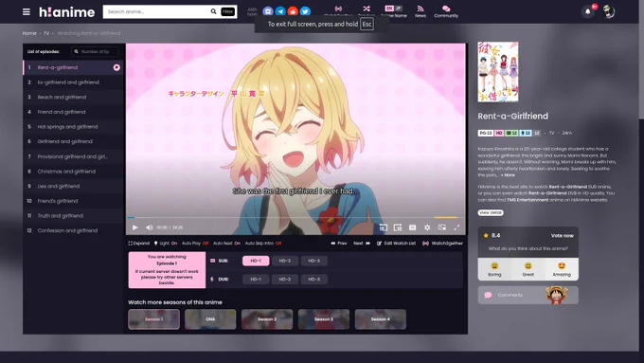Open the notifications bell

coord(588,11)
